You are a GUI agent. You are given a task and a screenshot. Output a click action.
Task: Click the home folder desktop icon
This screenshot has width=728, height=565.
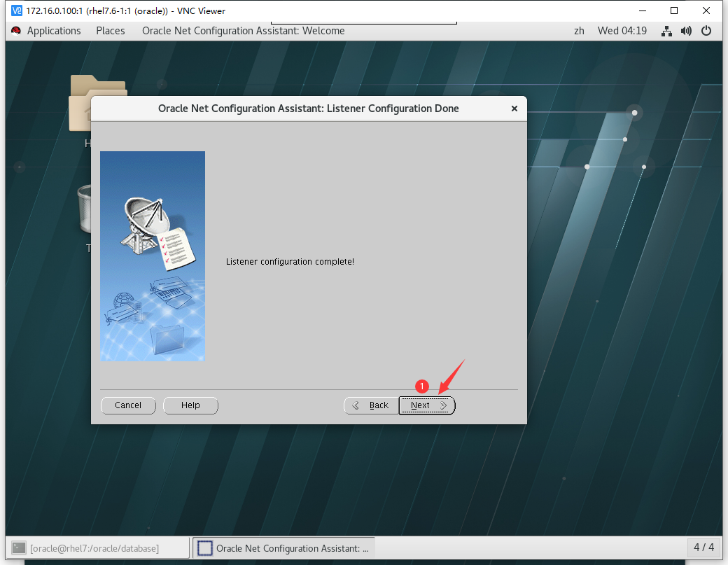[x=80, y=104]
